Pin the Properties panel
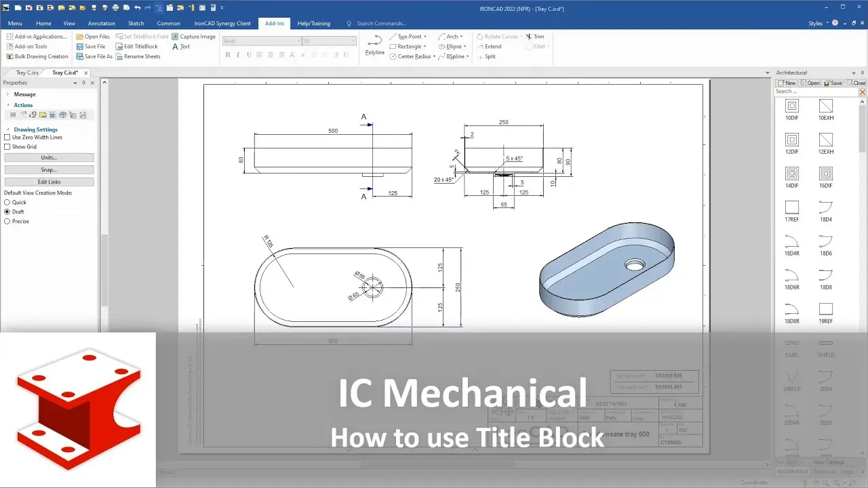Screen dimensions: 868x488 click(x=83, y=83)
